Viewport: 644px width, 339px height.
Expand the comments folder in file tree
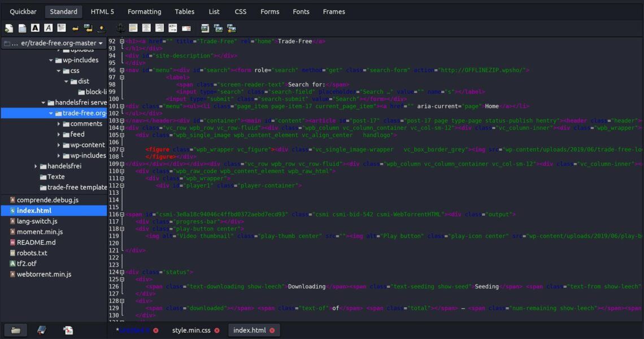click(59, 124)
